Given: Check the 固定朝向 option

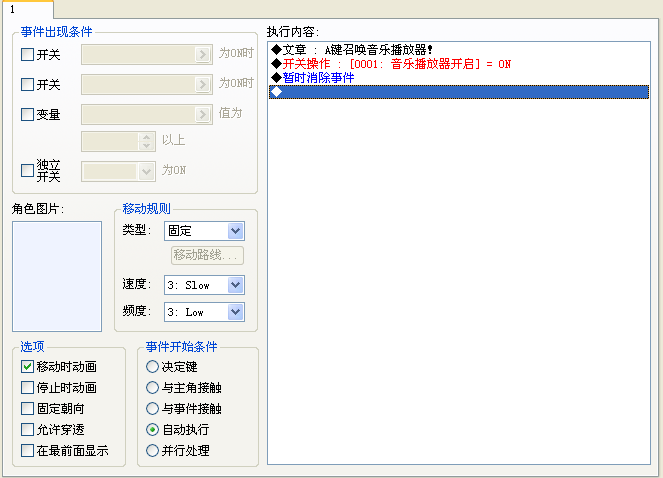Looking at the screenshot, I should point(27,409).
